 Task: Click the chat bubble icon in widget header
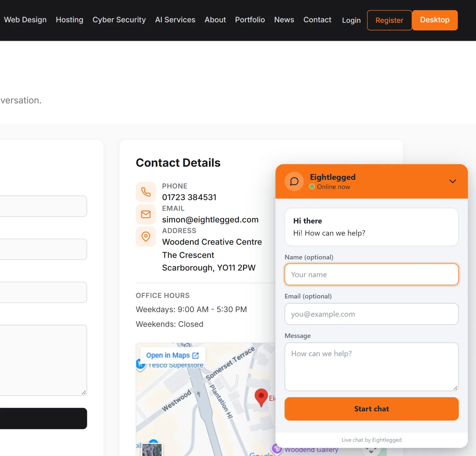click(294, 181)
